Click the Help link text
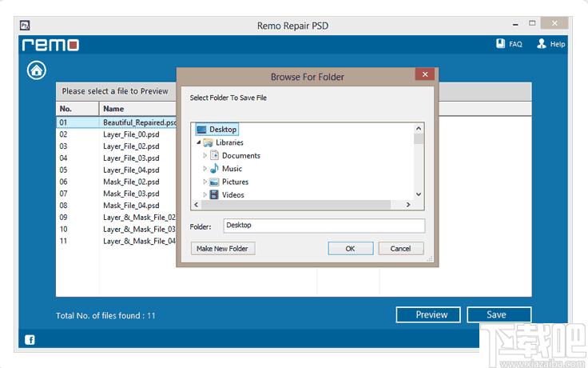588x368 pixels. [558, 44]
